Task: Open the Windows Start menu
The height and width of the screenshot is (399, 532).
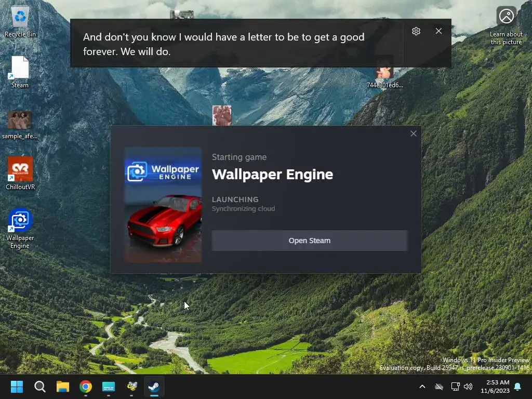Action: click(x=17, y=387)
